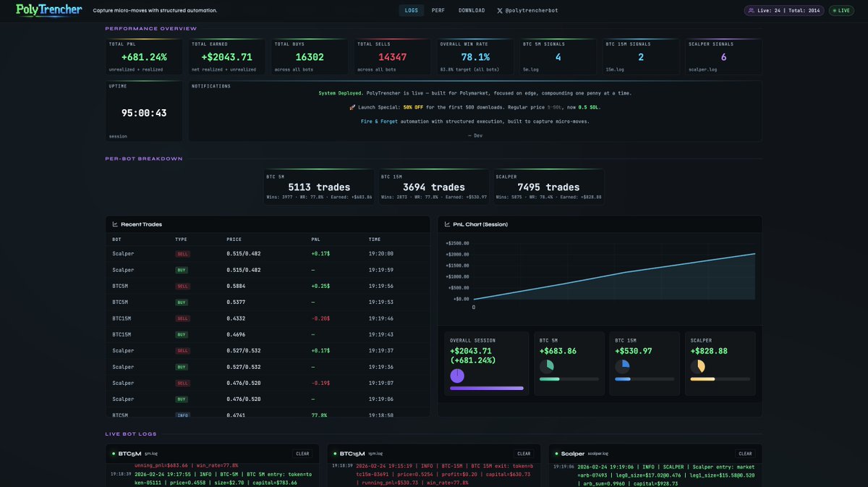The width and height of the screenshot is (868, 487).
Task: Clear the BTC15M log
Action: tap(524, 454)
